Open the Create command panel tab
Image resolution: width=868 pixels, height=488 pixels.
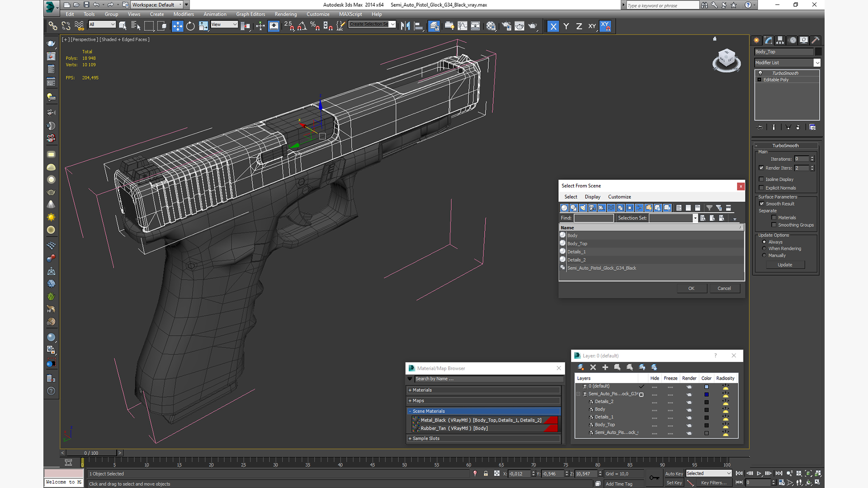[756, 40]
